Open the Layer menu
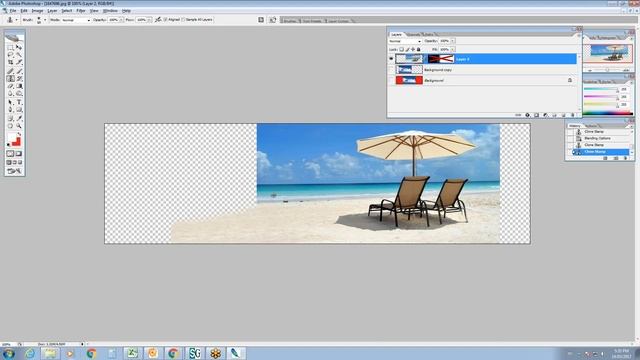 (x=52, y=11)
